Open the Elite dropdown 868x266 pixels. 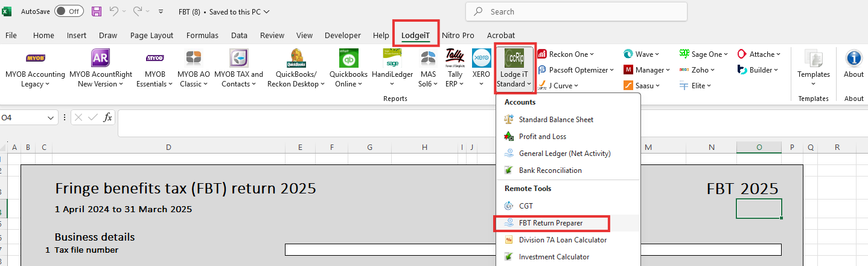(695, 86)
